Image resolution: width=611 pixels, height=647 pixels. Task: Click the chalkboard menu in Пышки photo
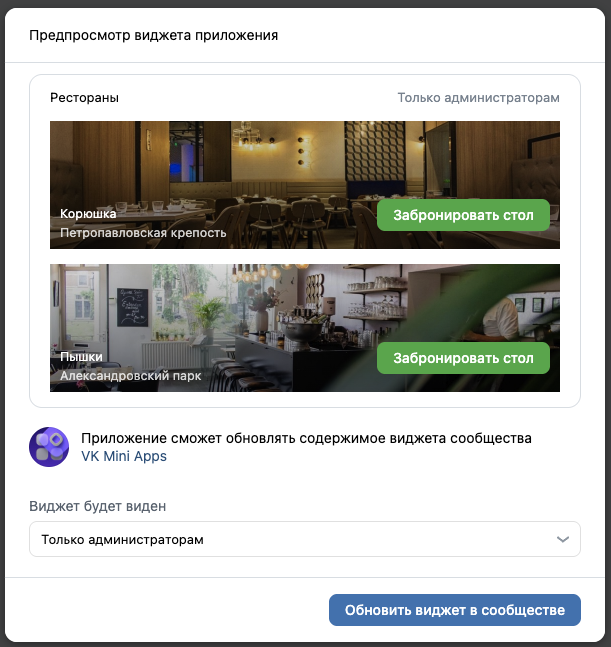[132, 307]
